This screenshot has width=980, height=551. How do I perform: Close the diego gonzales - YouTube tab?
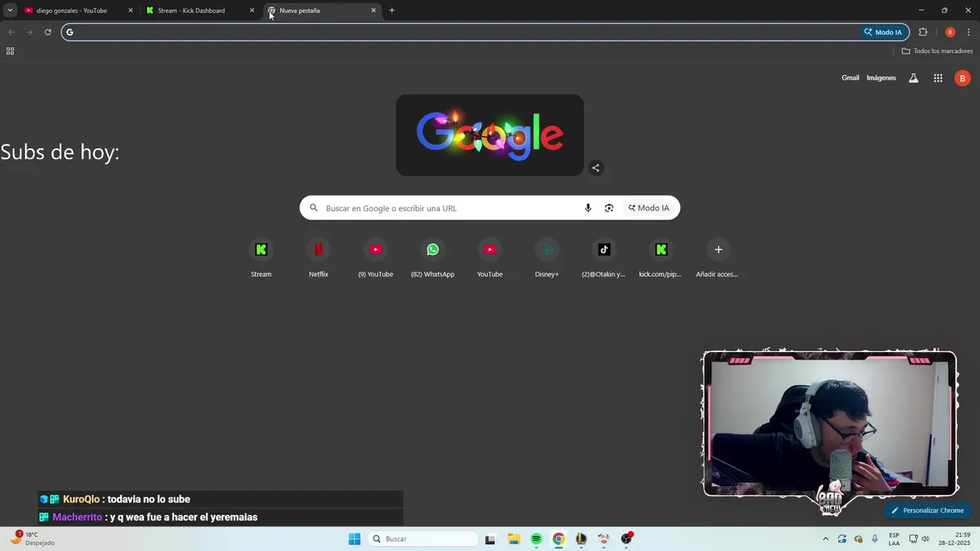coord(130,11)
